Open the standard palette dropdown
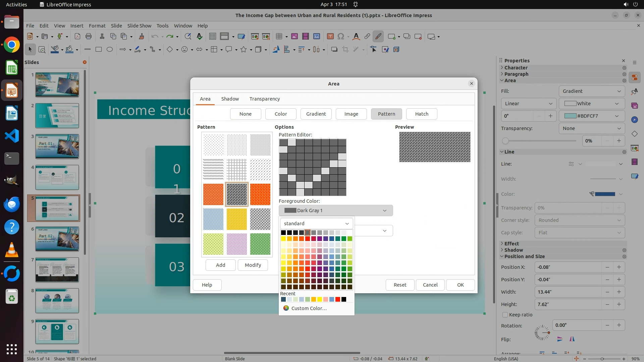 click(x=316, y=224)
